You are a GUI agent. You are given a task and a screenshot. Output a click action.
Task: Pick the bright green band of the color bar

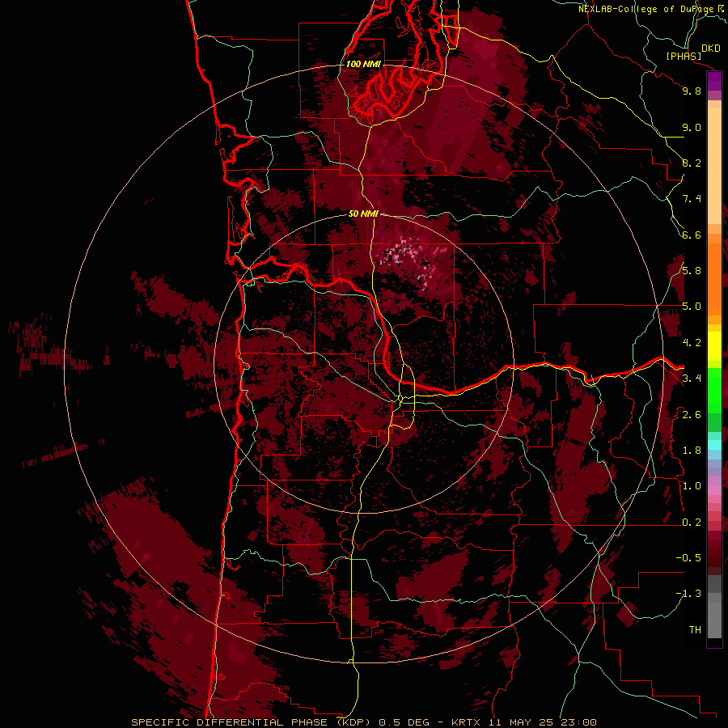coord(714,389)
